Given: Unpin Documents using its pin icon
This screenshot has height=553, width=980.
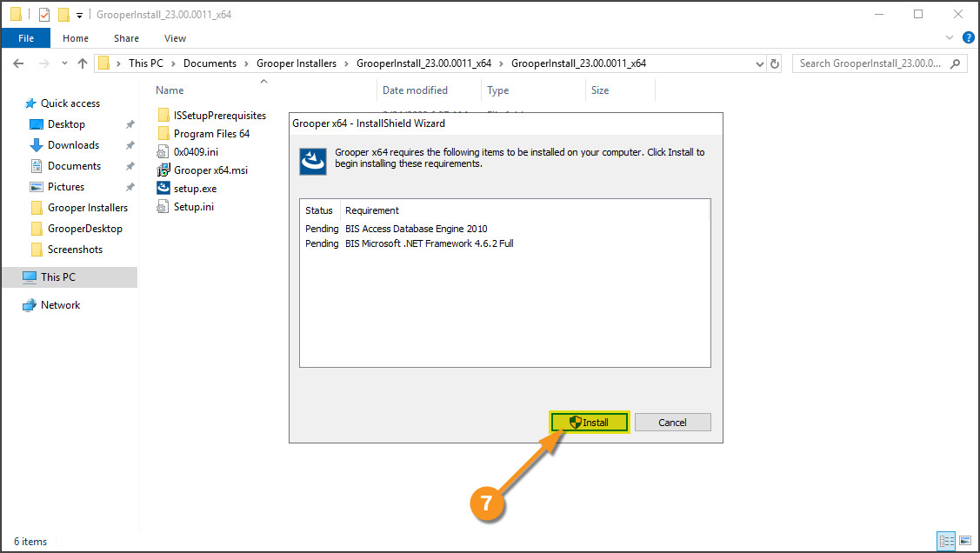Looking at the screenshot, I should click(130, 165).
